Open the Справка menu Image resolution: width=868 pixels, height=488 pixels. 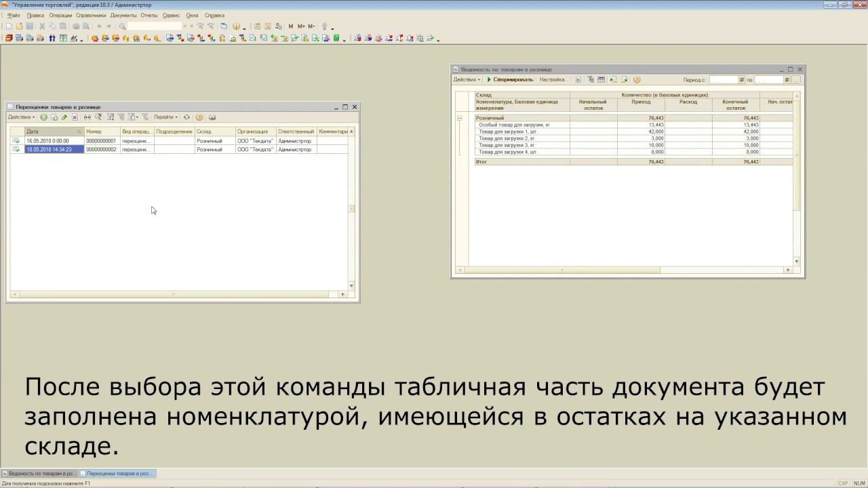[214, 15]
